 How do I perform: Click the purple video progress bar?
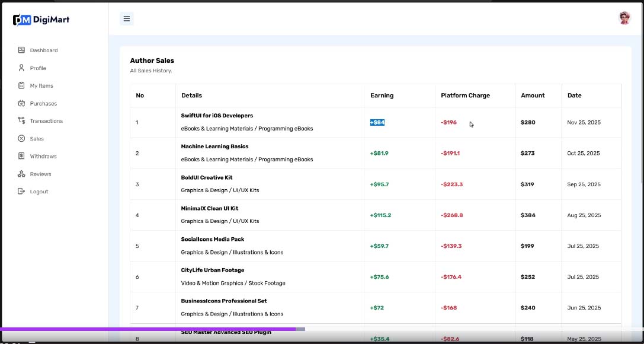pos(148,329)
